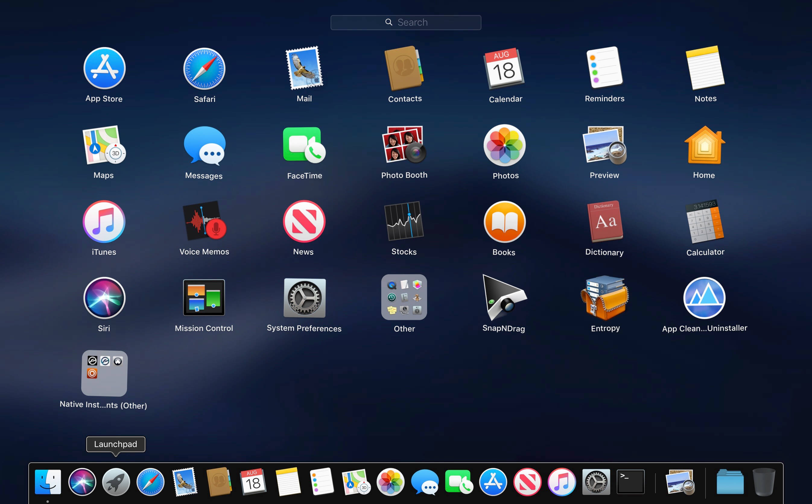
Task: Open Notes app in Launchpad grid
Action: pyautogui.click(x=705, y=68)
